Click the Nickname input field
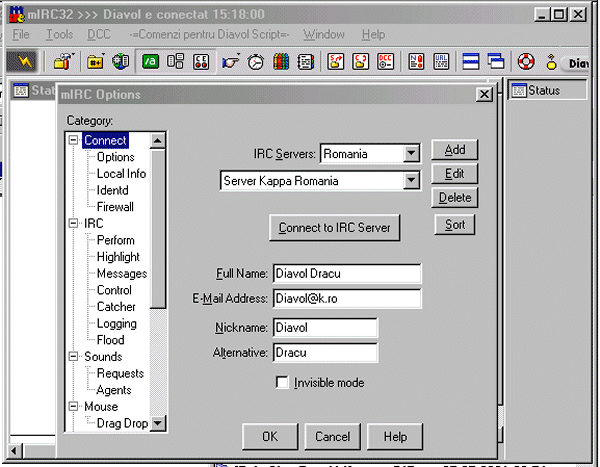 point(325,328)
